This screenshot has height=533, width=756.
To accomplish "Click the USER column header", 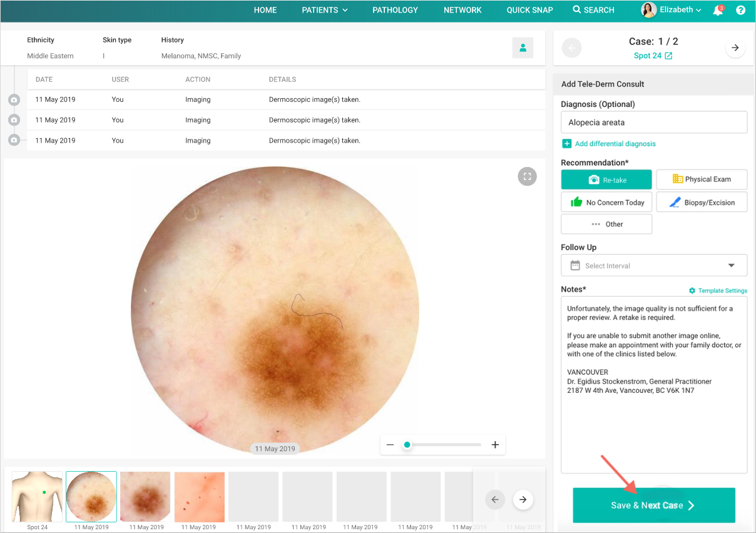I will (120, 79).
